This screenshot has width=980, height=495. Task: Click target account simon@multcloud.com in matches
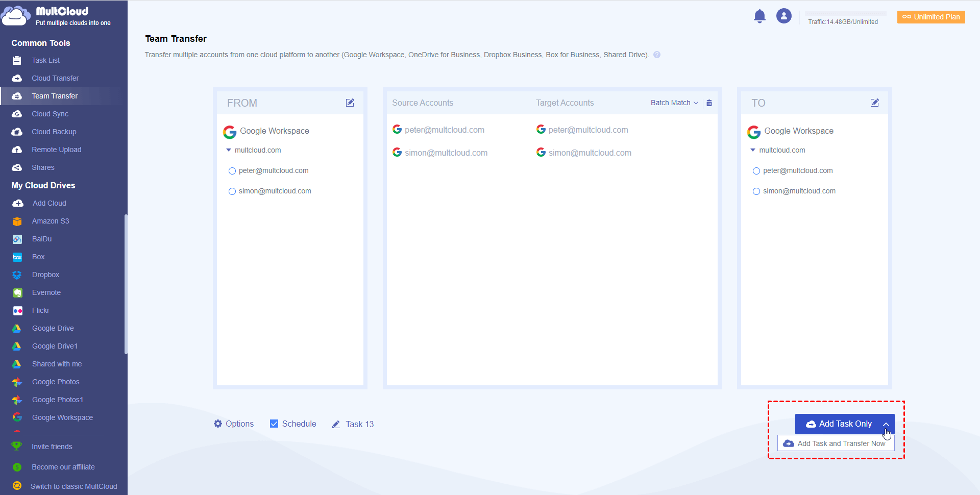[x=590, y=153]
